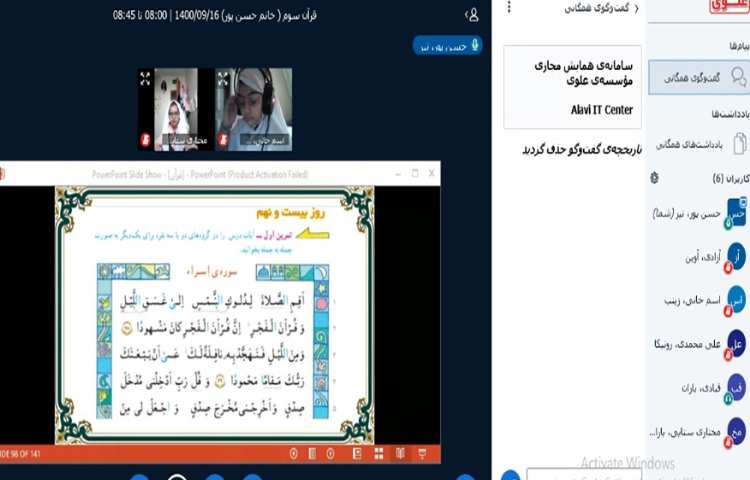The width and height of the screenshot is (750, 480).
Task: Click the PowerPoint Slide Show window title bar
Action: 220,174
